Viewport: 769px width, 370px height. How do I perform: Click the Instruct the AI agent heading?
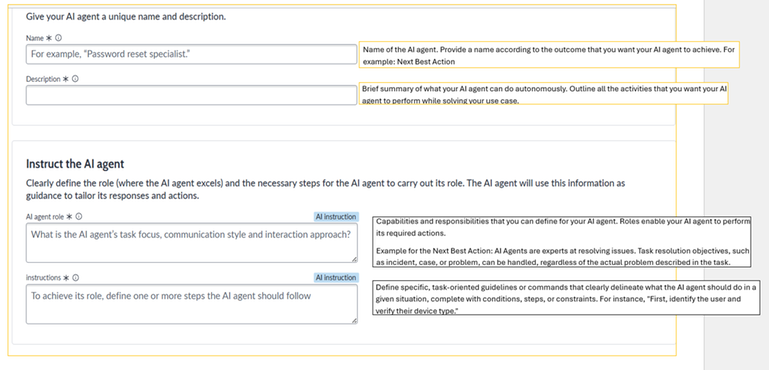(75, 163)
